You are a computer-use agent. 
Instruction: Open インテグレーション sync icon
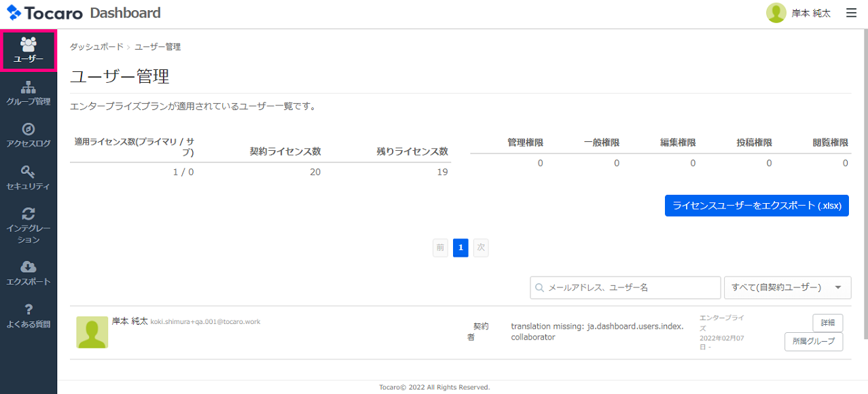tap(29, 214)
